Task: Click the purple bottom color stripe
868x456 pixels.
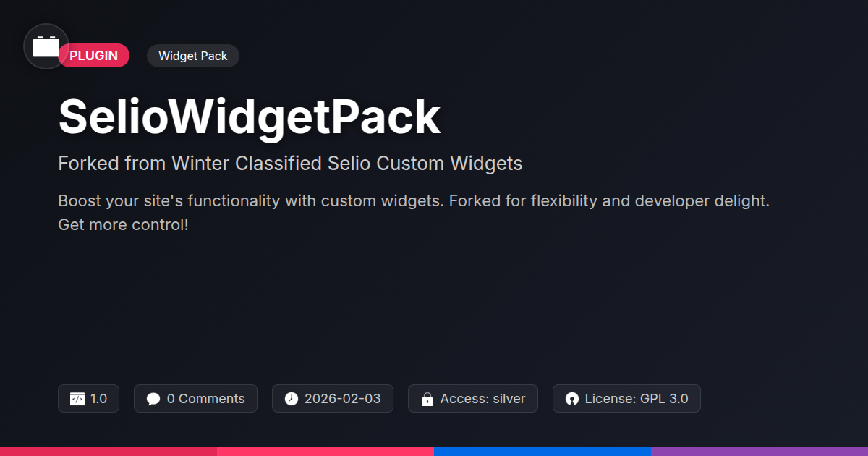Action: coord(759,452)
